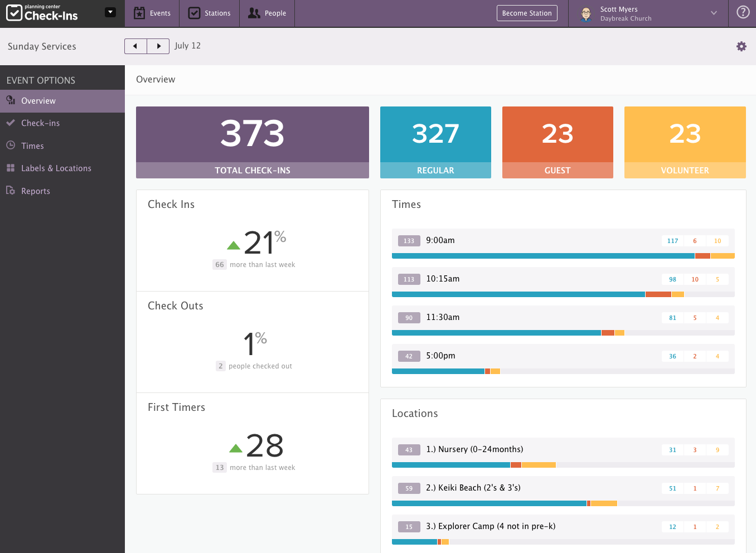This screenshot has height=553, width=756.
Task: Click the Sunday Services event title
Action: click(42, 46)
